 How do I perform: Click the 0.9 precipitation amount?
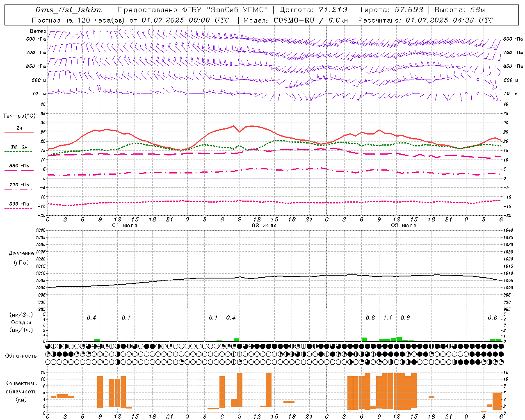point(405,317)
